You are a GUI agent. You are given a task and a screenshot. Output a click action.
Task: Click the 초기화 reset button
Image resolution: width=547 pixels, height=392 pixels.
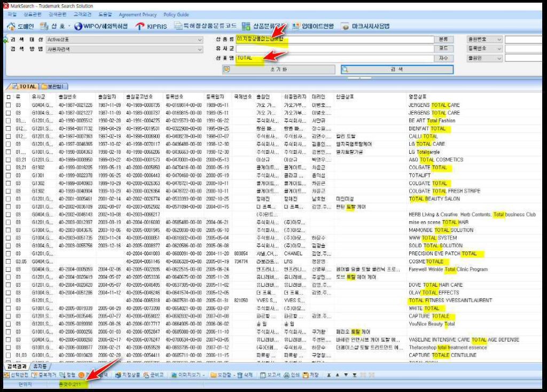click(278, 69)
